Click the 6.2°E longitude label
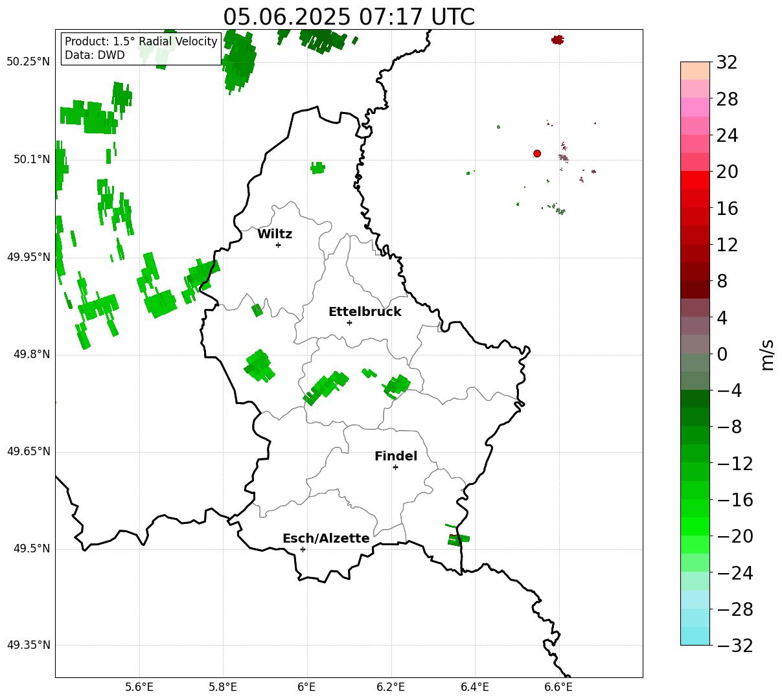Viewport: 782px width, 700px height. tap(391, 687)
